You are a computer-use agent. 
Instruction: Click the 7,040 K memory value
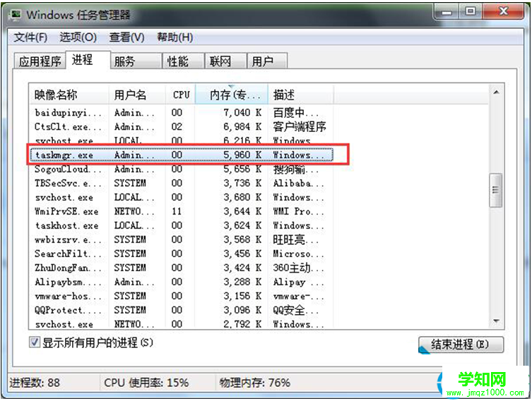[242, 112]
